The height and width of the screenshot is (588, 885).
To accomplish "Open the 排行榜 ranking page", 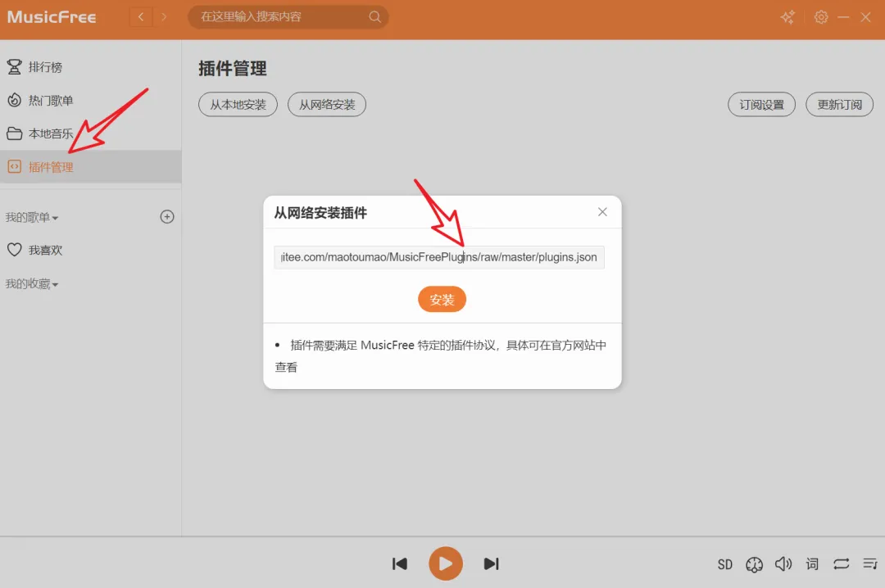I will tap(90, 67).
